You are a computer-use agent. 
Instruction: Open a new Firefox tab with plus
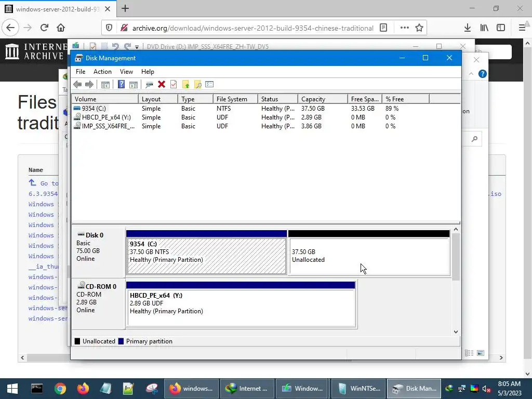tap(125, 8)
